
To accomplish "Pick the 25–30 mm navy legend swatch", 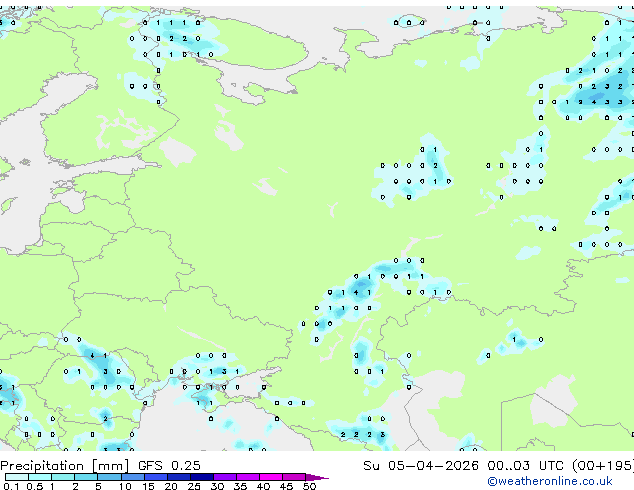I will pos(202,477).
